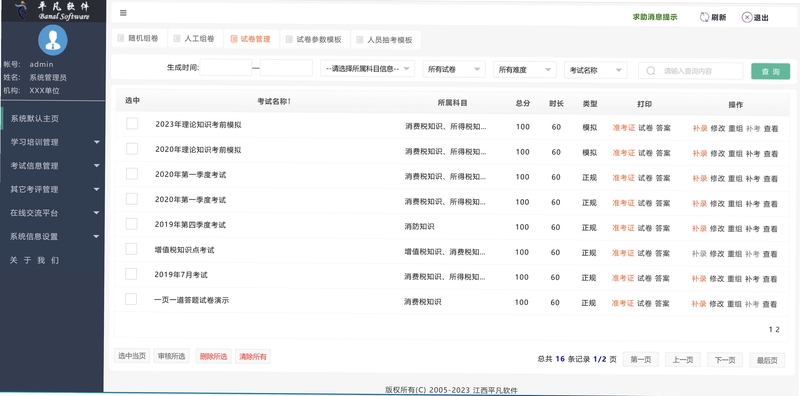Open the 求助消息提示 link
The height and width of the screenshot is (396, 800).
pos(655,17)
